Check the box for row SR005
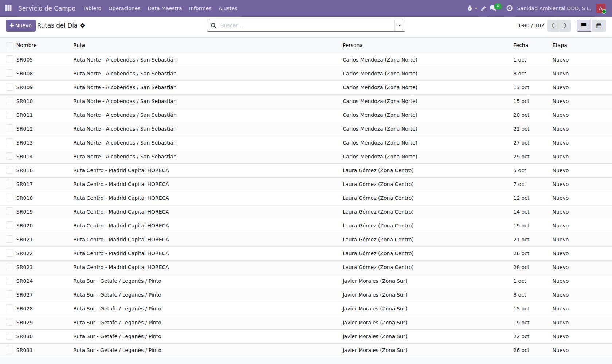The height and width of the screenshot is (364, 612). [x=9, y=59]
